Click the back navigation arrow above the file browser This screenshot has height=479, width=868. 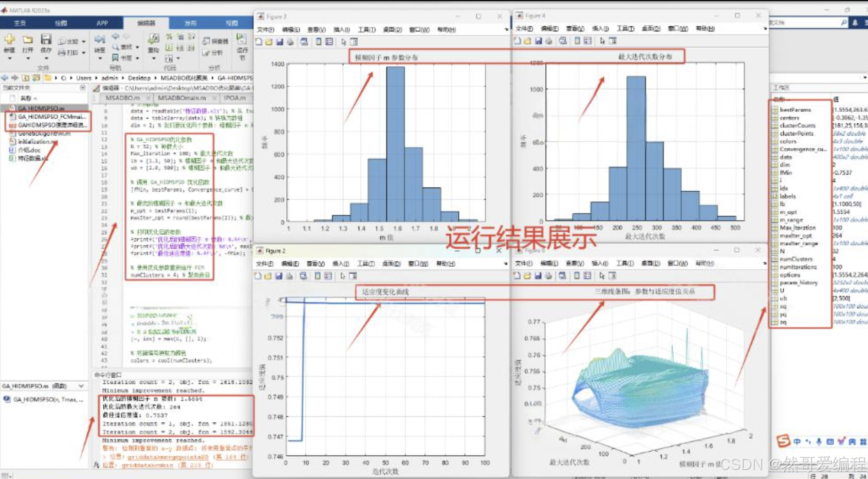click(5, 78)
